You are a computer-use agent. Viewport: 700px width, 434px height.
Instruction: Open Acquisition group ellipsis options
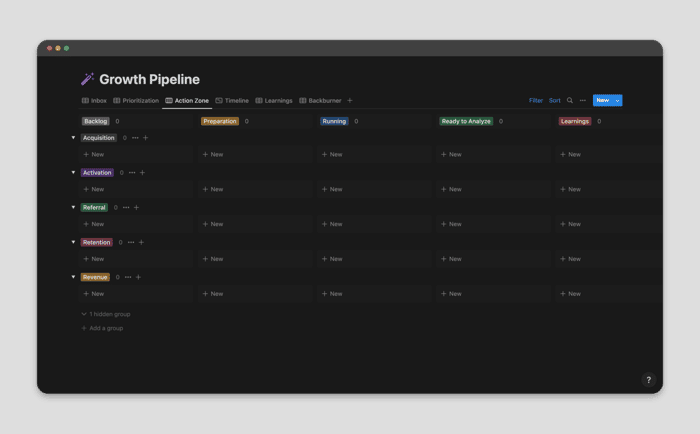click(135, 138)
